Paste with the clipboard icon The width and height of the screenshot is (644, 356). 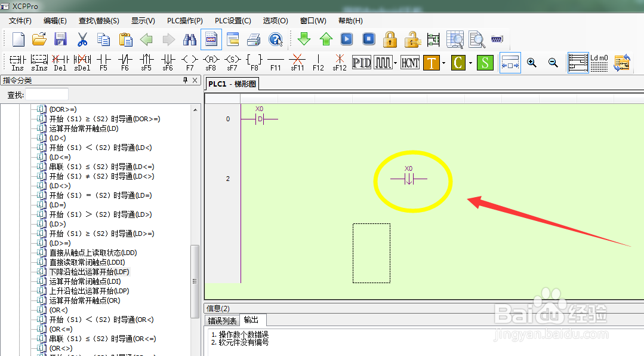click(125, 39)
